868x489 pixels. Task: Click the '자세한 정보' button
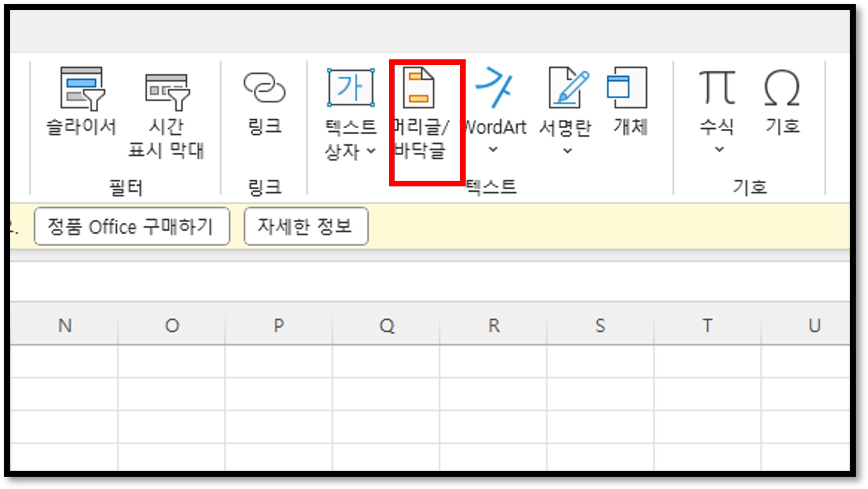pos(306,226)
